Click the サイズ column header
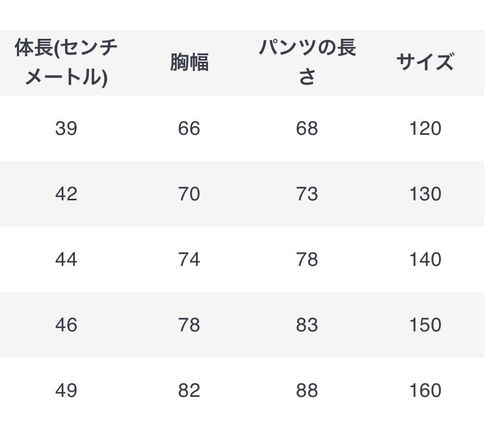The height and width of the screenshot is (422, 504). point(425,62)
